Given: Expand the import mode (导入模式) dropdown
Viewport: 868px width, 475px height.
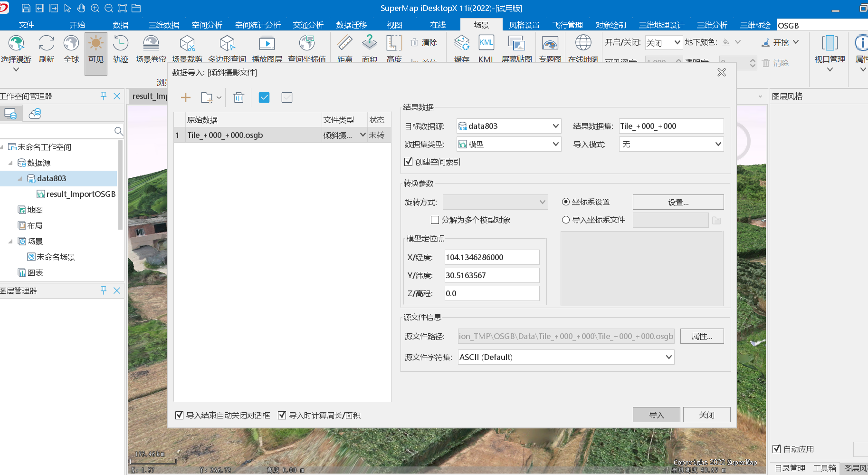Looking at the screenshot, I should [671, 144].
